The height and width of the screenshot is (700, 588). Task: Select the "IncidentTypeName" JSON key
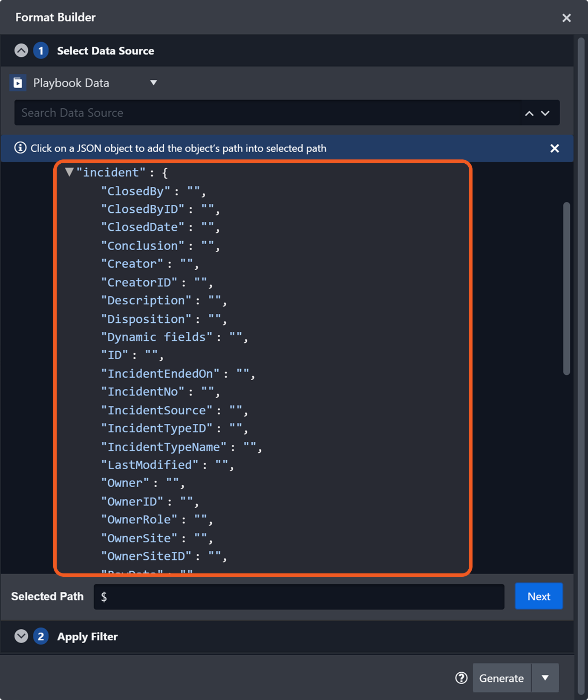pos(164,447)
